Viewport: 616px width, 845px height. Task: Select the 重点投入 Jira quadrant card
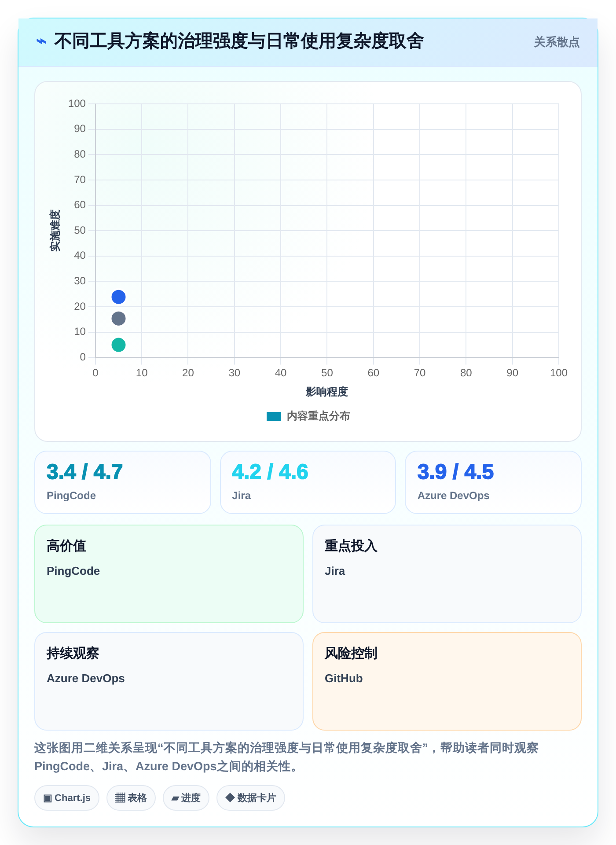(447, 574)
